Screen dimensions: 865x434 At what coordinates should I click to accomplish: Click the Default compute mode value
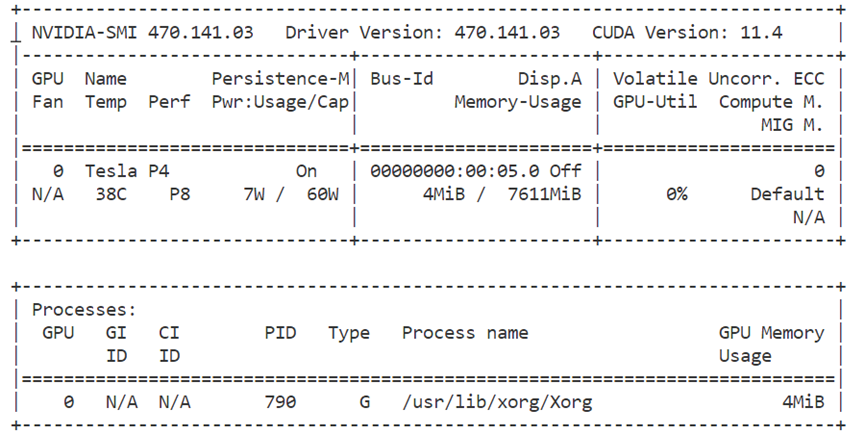tap(787, 194)
